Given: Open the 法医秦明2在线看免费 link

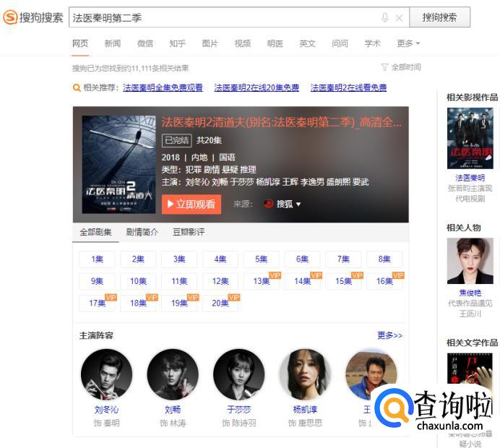Looking at the screenshot, I should click(x=348, y=87).
